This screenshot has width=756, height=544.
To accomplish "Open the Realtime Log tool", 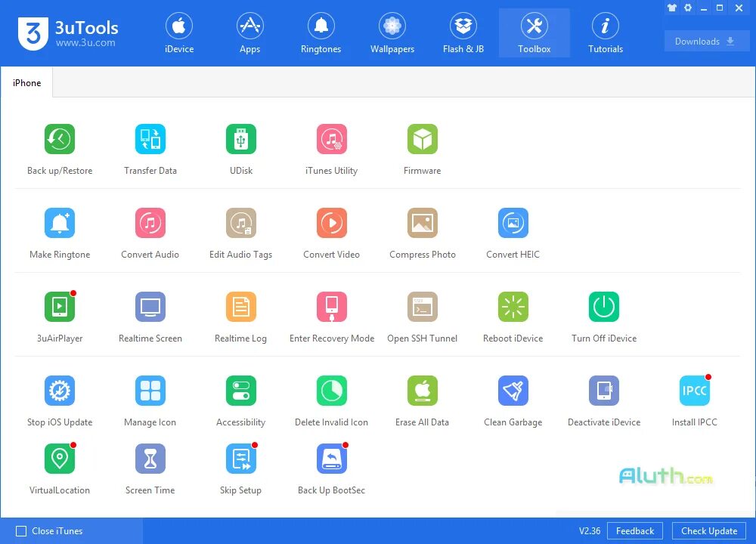I will pyautogui.click(x=241, y=307).
